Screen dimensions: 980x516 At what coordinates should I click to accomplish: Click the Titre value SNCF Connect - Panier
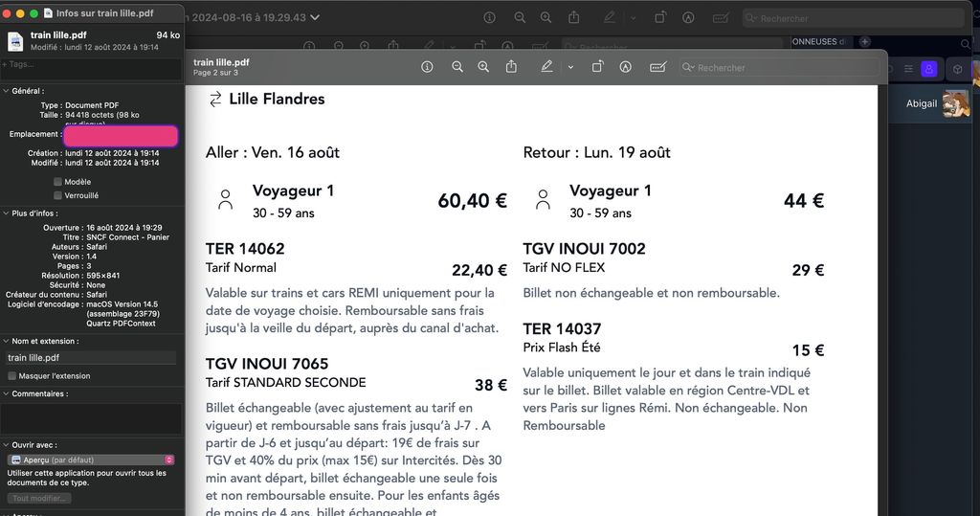click(125, 237)
